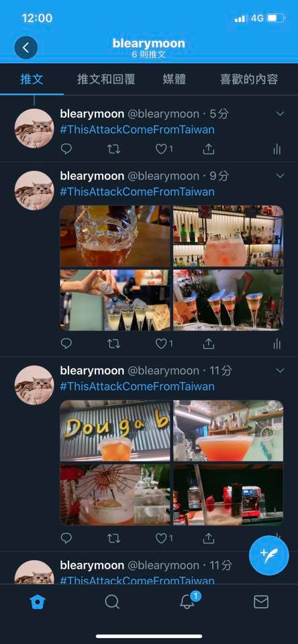
Task: Open the Home tab in bottom bar
Action: coord(38,602)
